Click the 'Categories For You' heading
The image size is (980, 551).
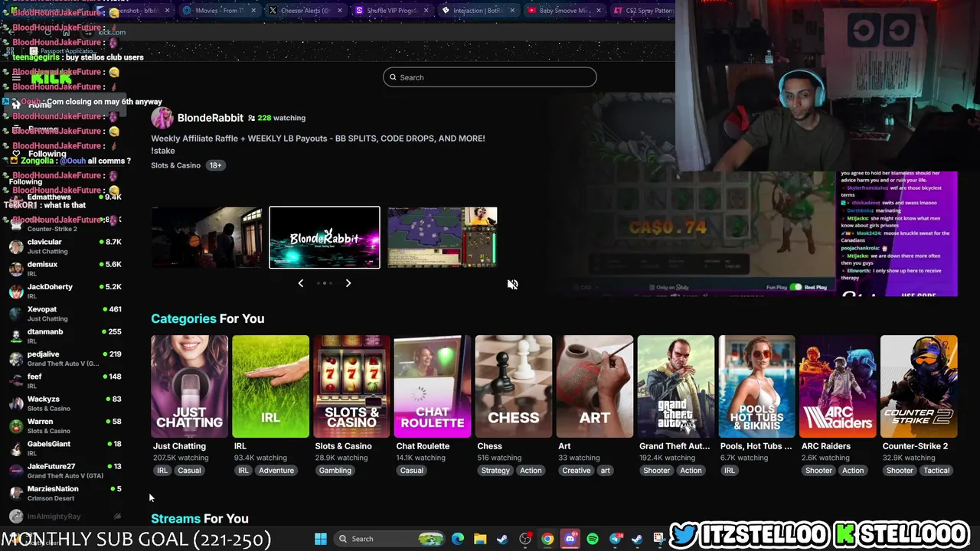(x=207, y=318)
